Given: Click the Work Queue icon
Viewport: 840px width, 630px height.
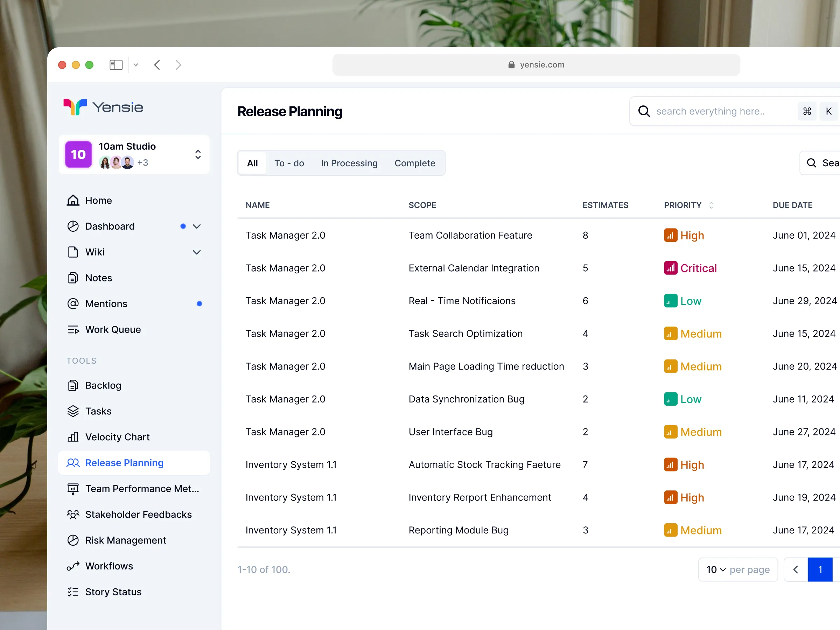Looking at the screenshot, I should tap(73, 329).
